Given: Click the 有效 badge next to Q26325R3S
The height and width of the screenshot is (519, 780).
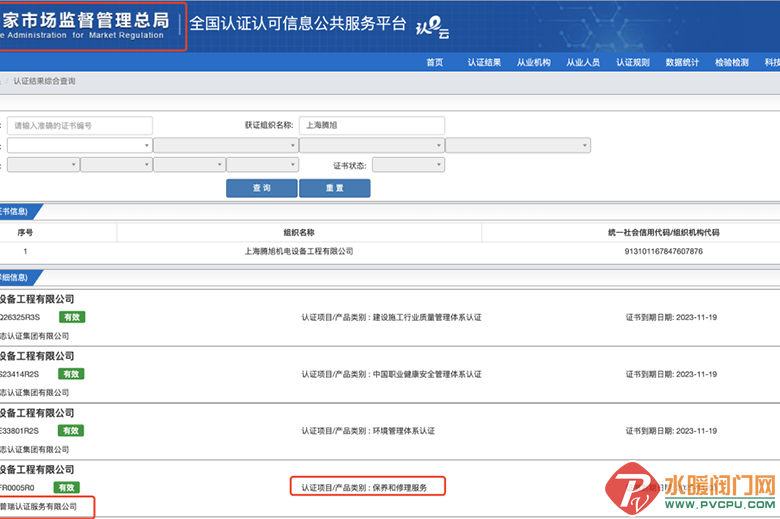Looking at the screenshot, I should tap(72, 317).
